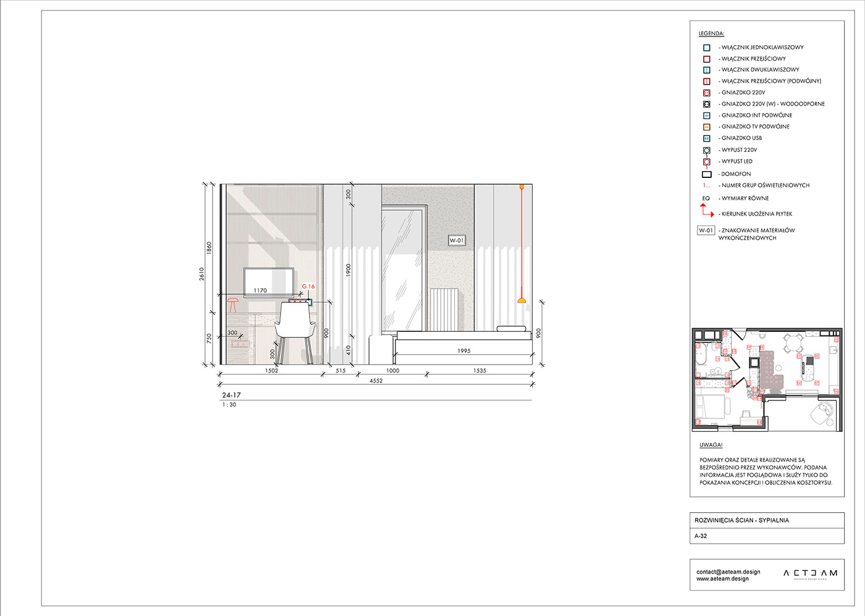Click the Gniazdko 220V socket symbol
The image size is (865, 616).
tap(706, 93)
